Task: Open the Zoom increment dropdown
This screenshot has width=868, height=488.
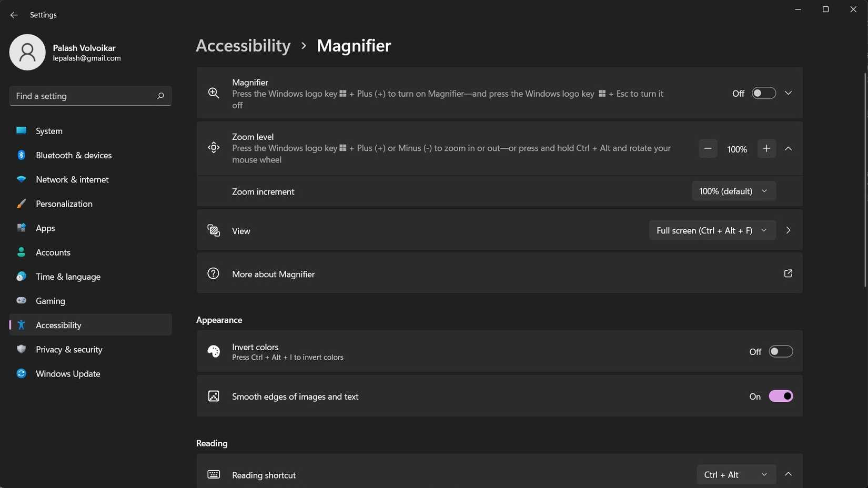Action: (734, 191)
